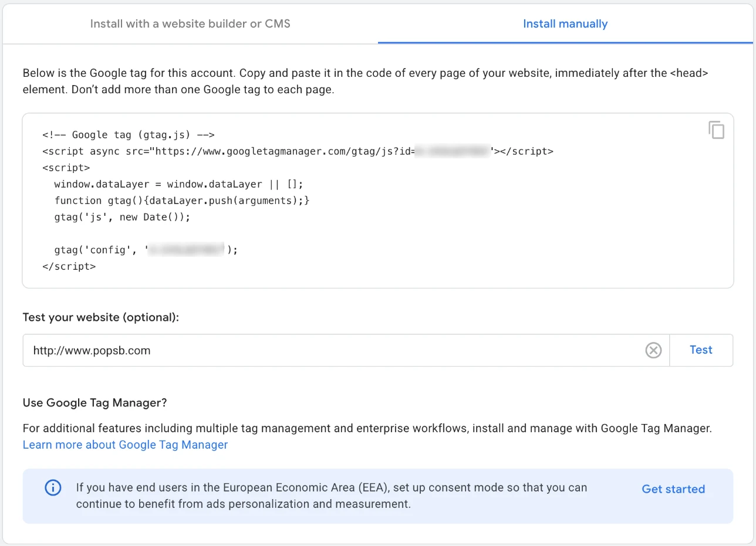Viewport: 756px width, 546px height.
Task: Click the Test your website (optional) label
Action: coord(101,317)
